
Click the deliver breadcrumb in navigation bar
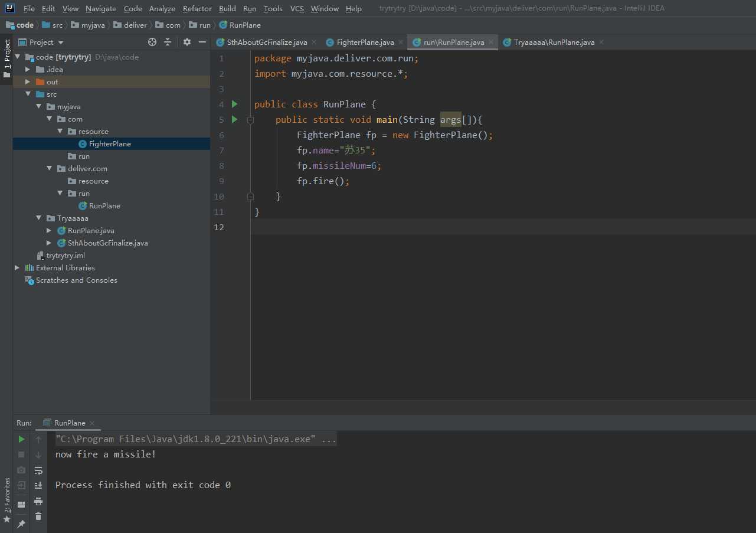[x=130, y=25]
